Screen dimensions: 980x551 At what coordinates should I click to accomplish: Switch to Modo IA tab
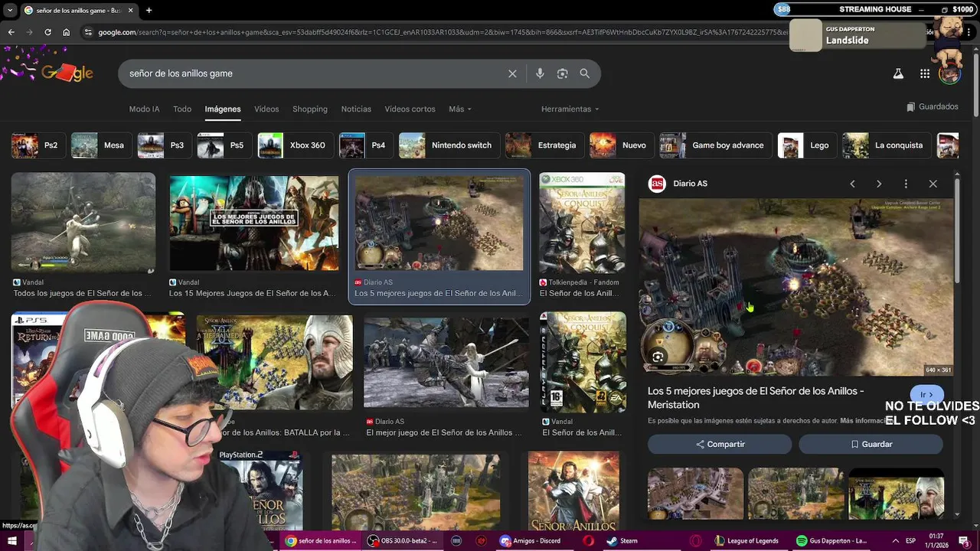pyautogui.click(x=144, y=109)
